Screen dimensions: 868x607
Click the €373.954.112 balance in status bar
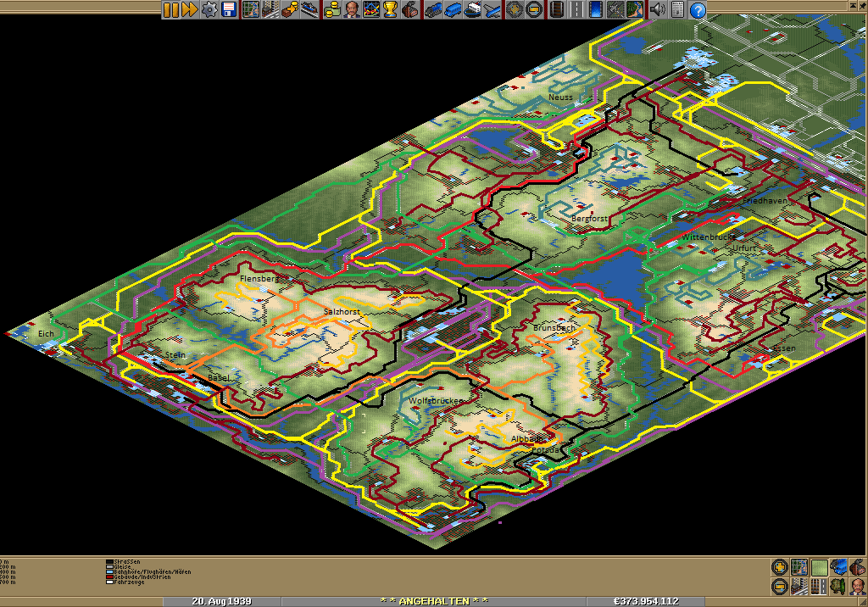click(646, 600)
